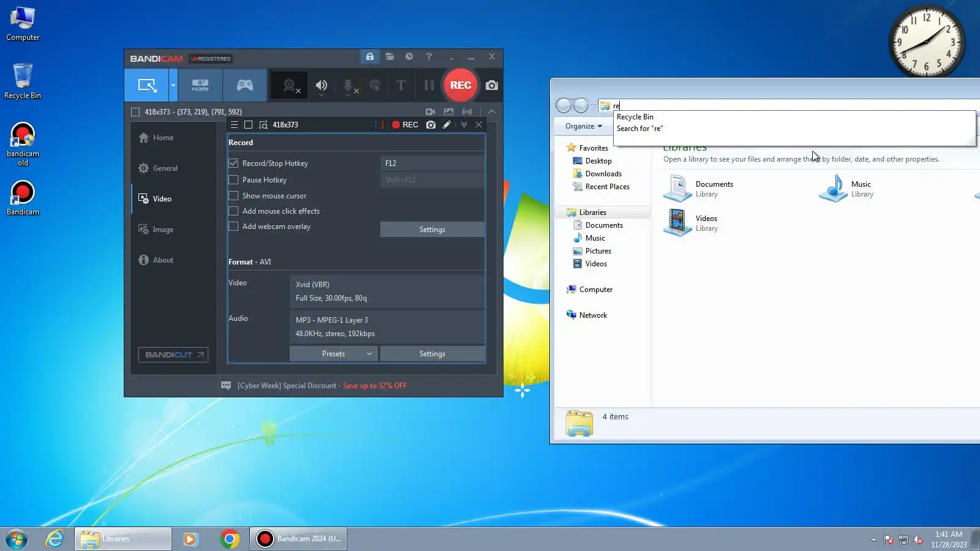Open the scheduled recording clock icon
This screenshot has height=551, width=980.
[x=409, y=56]
